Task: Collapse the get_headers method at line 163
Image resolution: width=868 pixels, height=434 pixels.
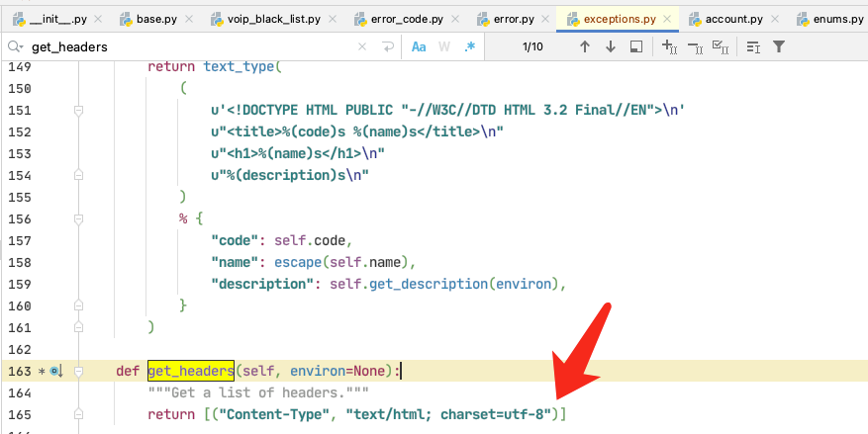Action: 78,371
